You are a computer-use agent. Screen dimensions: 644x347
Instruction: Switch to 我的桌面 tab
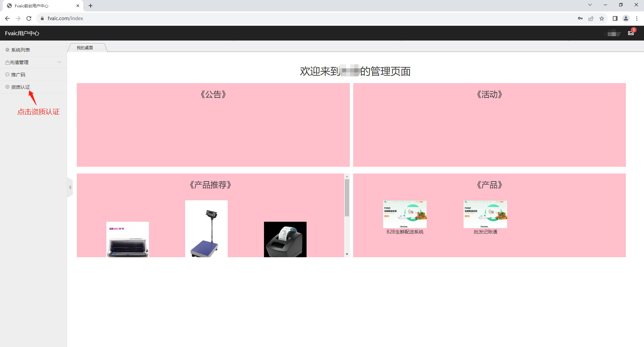click(85, 48)
